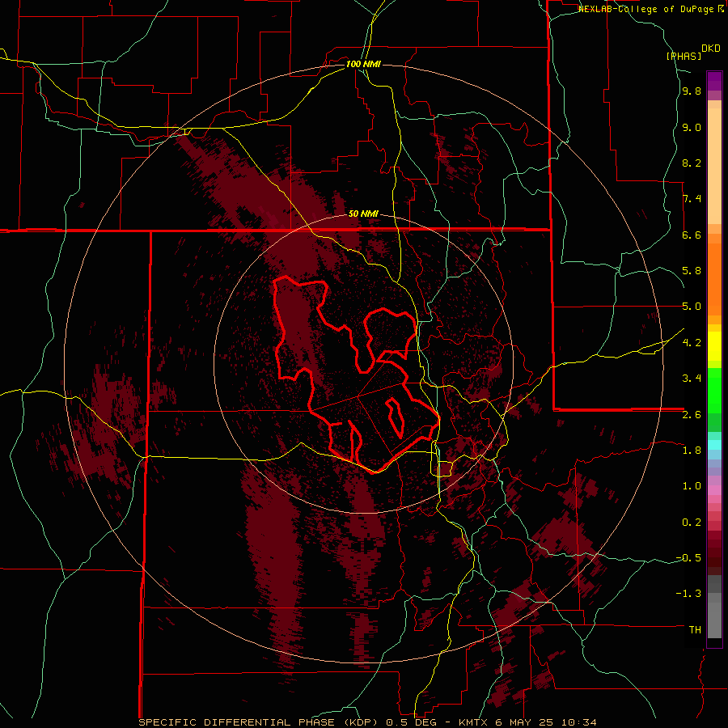Click the 2.6 value on the scale
The image size is (728, 728).
[692, 415]
